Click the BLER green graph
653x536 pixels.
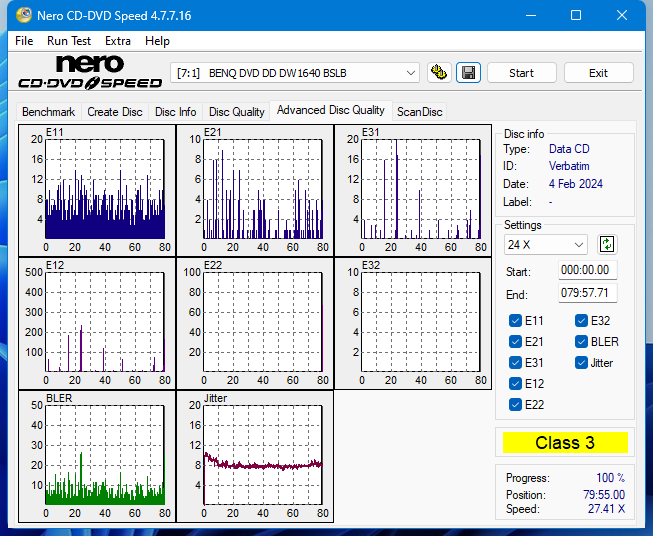(97, 456)
